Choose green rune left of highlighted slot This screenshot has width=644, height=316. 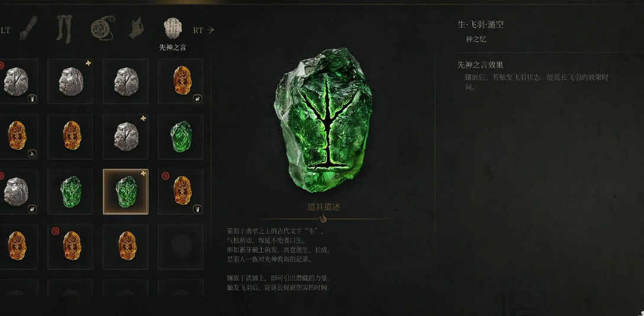click(70, 192)
